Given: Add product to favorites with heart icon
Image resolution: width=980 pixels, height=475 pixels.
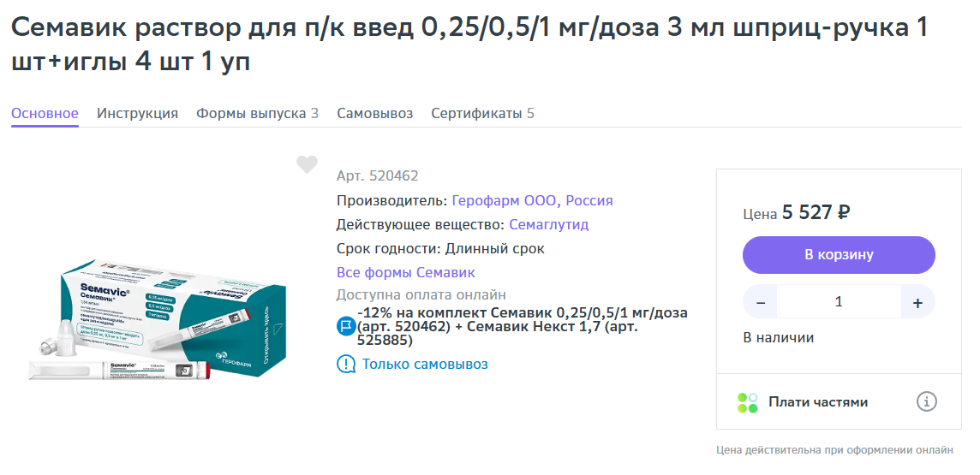Looking at the screenshot, I should [x=307, y=165].
